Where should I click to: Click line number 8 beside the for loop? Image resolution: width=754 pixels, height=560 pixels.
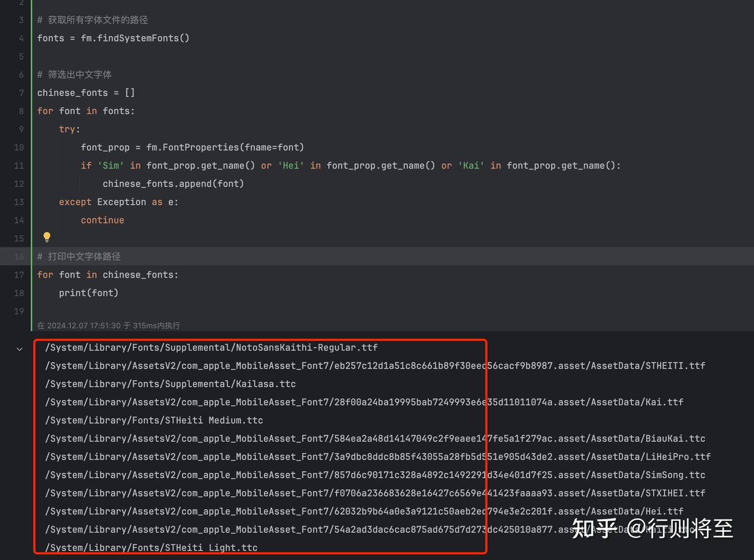pyautogui.click(x=21, y=110)
